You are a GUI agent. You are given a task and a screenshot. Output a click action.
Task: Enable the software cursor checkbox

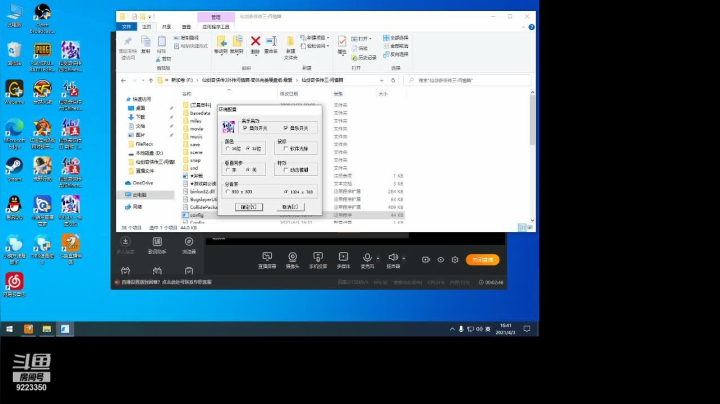286,149
